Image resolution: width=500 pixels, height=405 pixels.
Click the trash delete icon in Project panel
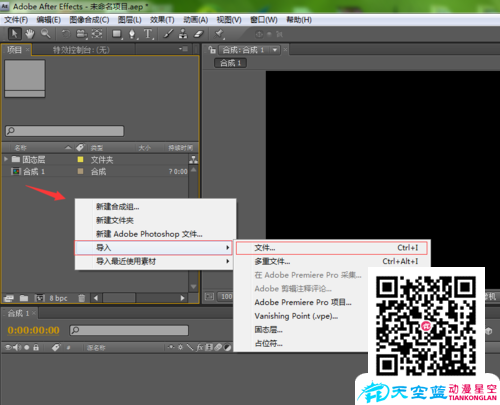(82, 298)
